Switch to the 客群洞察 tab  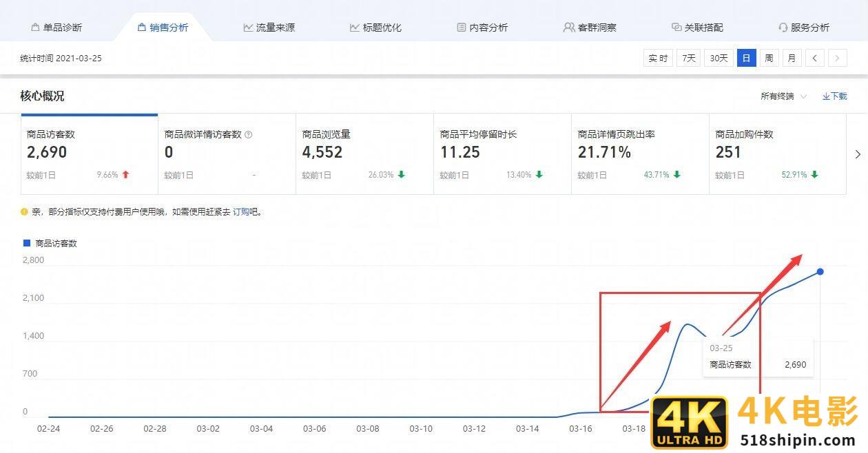pyautogui.click(x=590, y=28)
